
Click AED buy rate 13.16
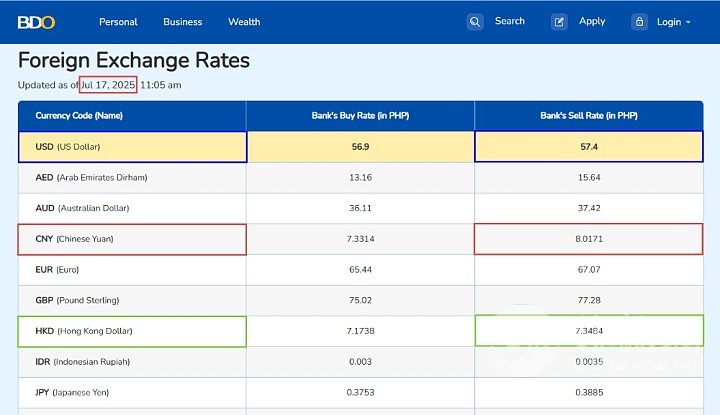(360, 178)
